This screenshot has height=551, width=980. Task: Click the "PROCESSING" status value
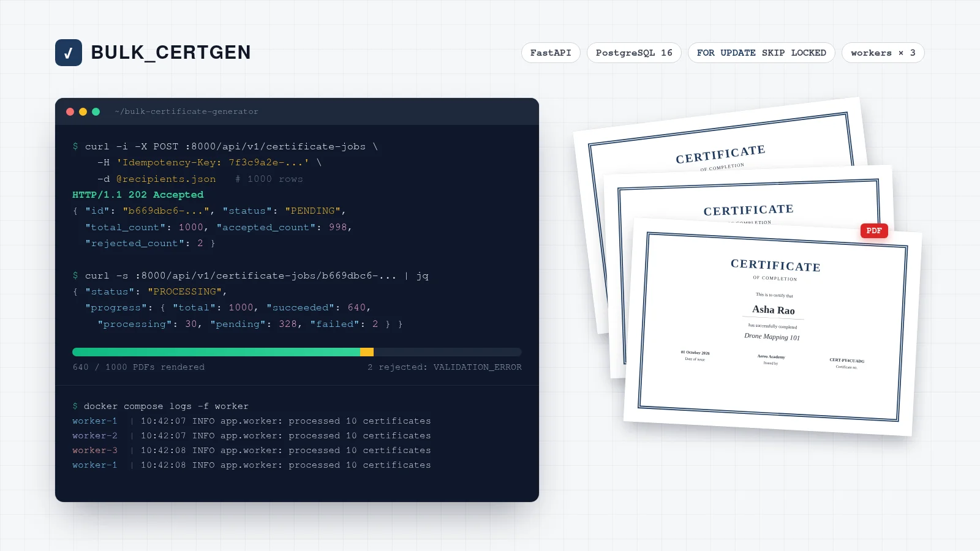[185, 291]
